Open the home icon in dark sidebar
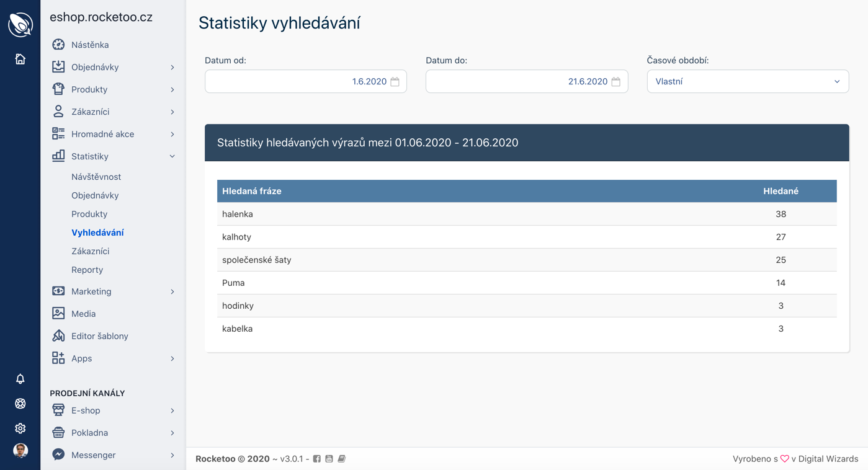 20,59
